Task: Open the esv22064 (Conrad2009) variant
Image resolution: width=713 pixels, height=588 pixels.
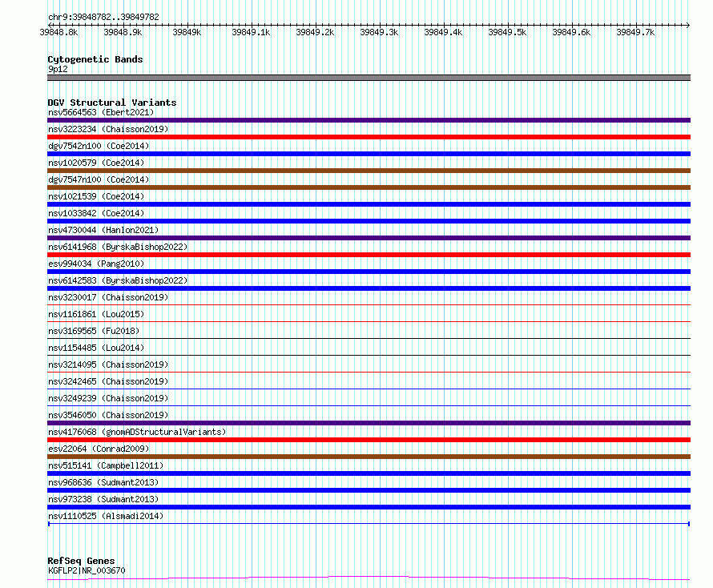Action: click(99, 449)
